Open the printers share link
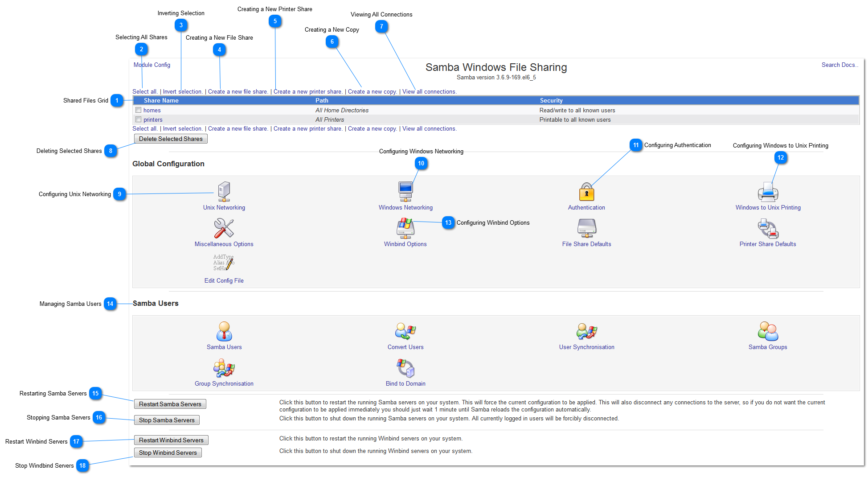This screenshot has height=502, width=868. (x=153, y=120)
